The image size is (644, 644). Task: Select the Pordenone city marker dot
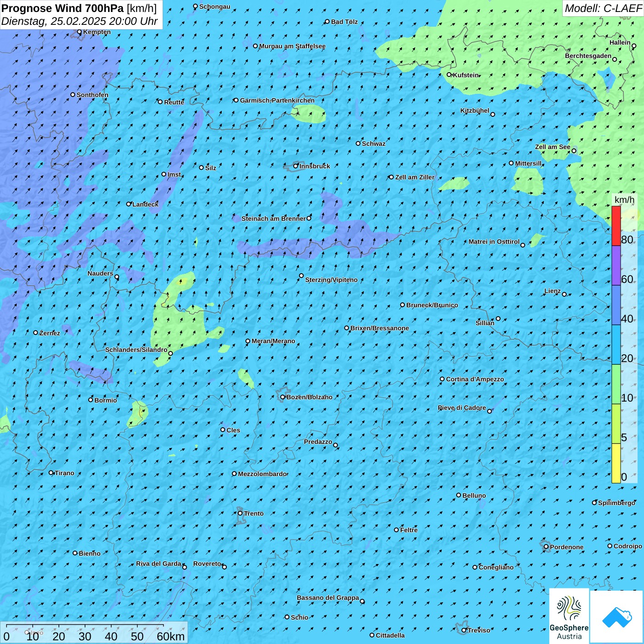[546, 546]
